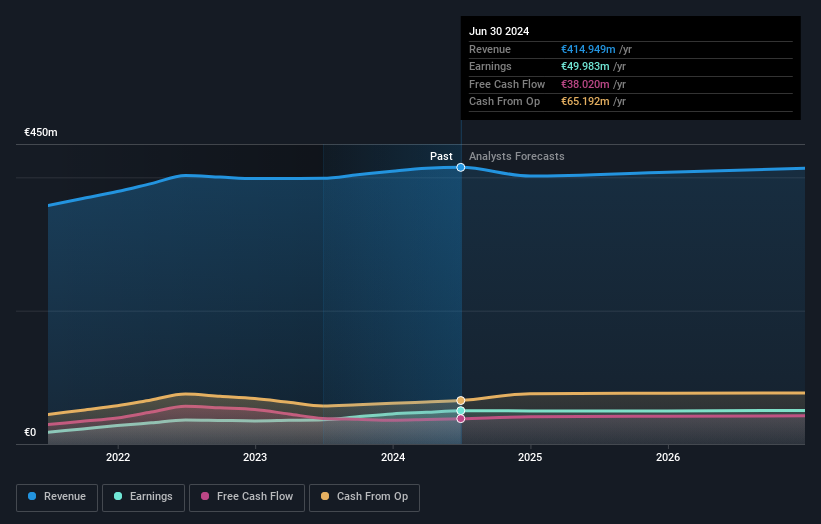
Task: Click the Earnings row label in tooltip
Action: pyautogui.click(x=490, y=66)
